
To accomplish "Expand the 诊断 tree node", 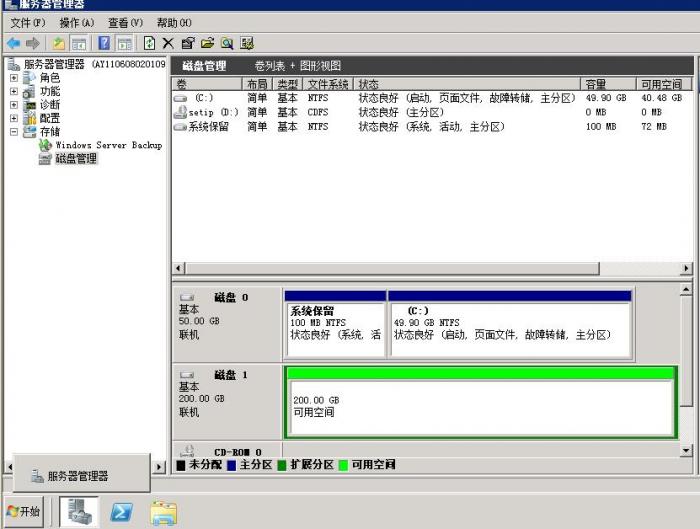I will [14, 105].
